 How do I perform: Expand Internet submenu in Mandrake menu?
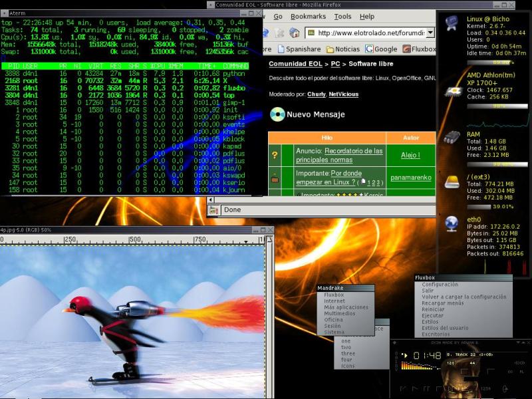[x=346, y=301]
